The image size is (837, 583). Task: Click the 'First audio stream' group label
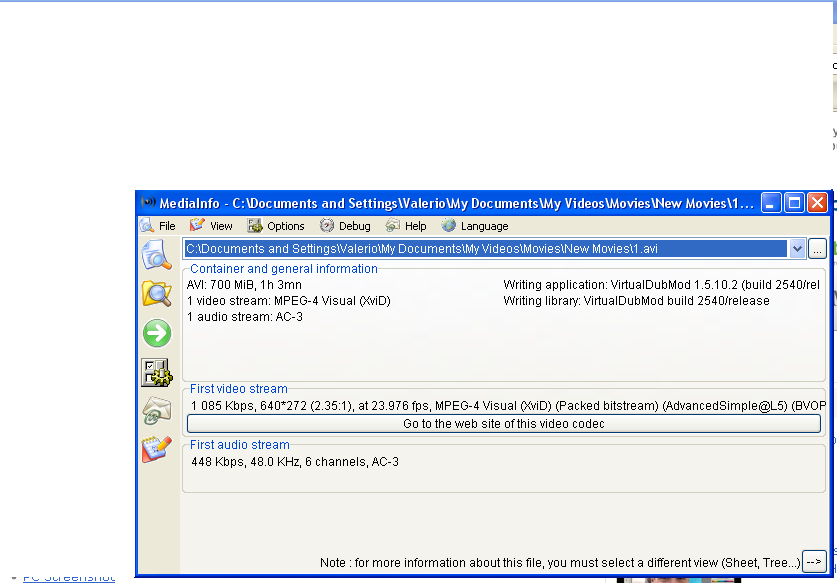pyautogui.click(x=240, y=445)
